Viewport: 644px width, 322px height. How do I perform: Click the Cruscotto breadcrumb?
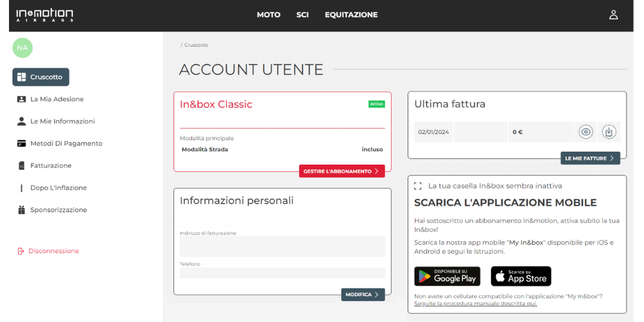click(x=196, y=45)
